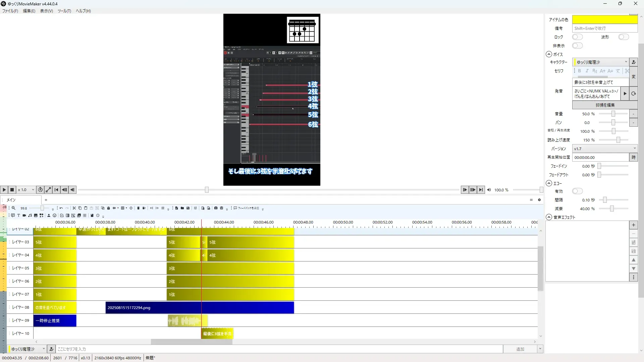Click the trash delete icon in timeline toolbar
This screenshot has height=362, width=644.
(138, 208)
